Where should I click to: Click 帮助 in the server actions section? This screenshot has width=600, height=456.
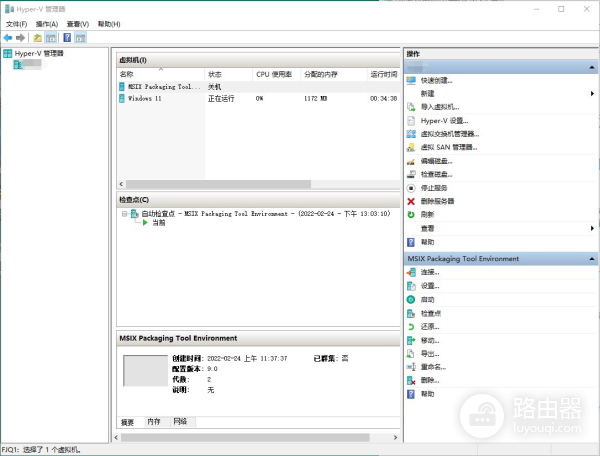click(x=427, y=242)
